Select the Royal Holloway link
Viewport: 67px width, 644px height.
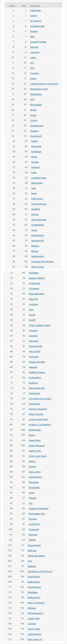tap(39, 204)
